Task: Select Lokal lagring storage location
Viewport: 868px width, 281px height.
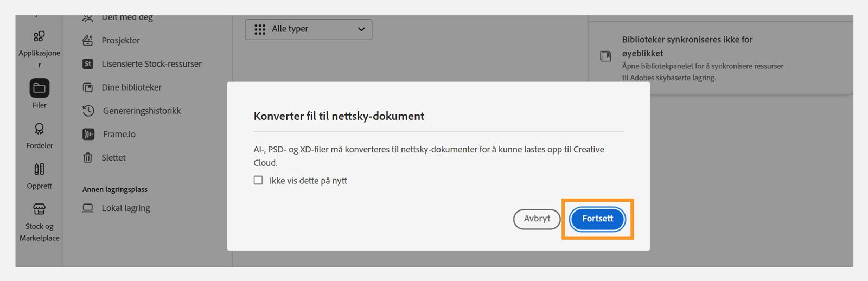Action: [126, 208]
